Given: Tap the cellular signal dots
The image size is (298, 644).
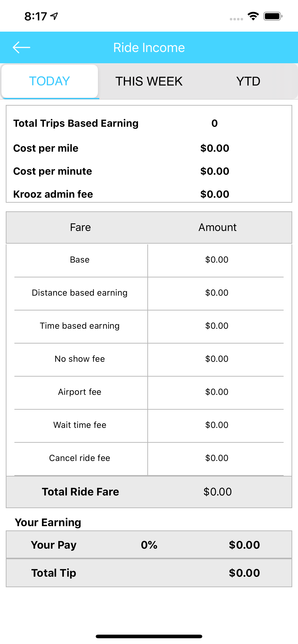Looking at the screenshot, I should point(236,19).
